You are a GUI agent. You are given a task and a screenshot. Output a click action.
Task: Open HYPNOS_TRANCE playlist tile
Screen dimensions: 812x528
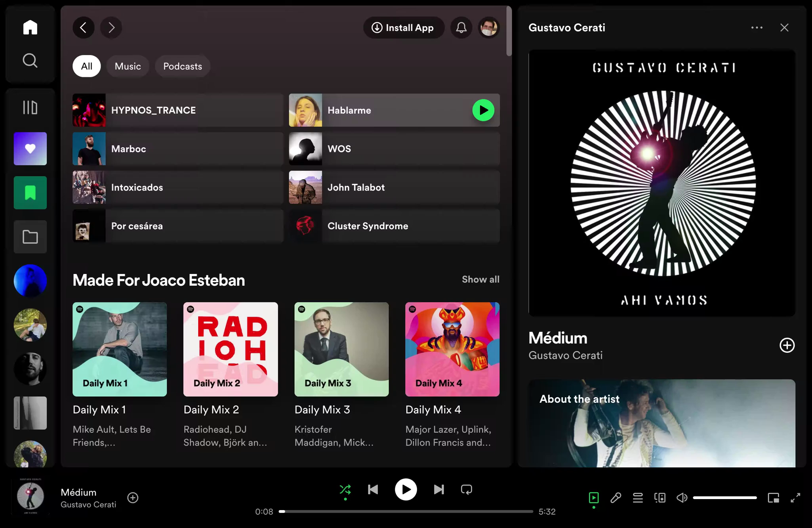point(178,110)
